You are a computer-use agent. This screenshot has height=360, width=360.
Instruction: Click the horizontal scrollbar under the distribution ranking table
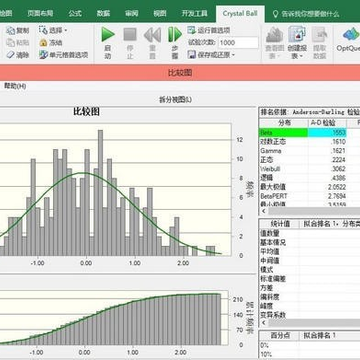tap(314, 211)
